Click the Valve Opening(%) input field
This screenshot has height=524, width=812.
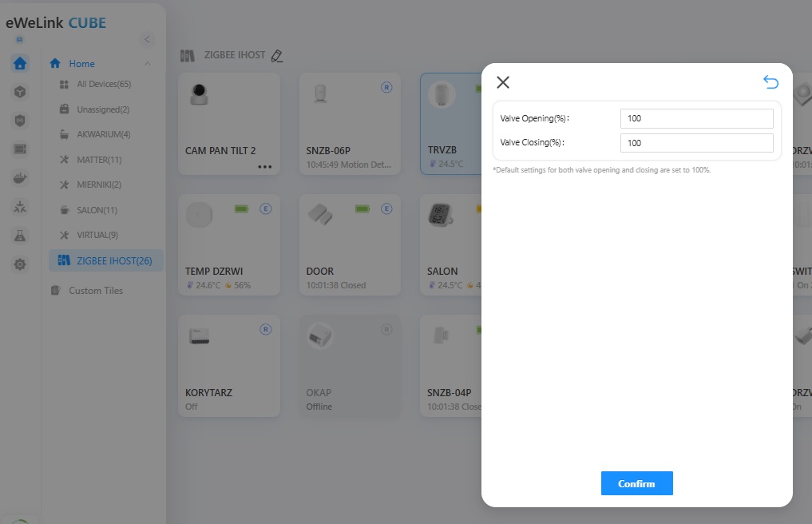[696, 118]
